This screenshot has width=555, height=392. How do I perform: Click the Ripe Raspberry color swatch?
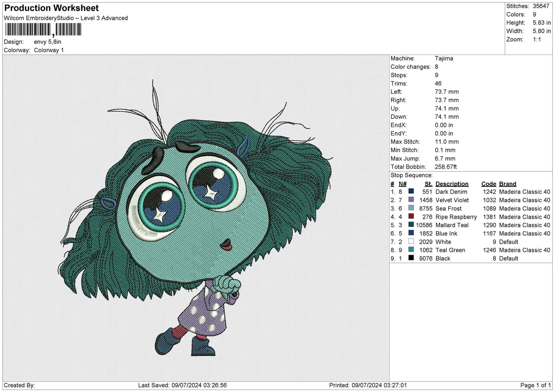pyautogui.click(x=411, y=217)
